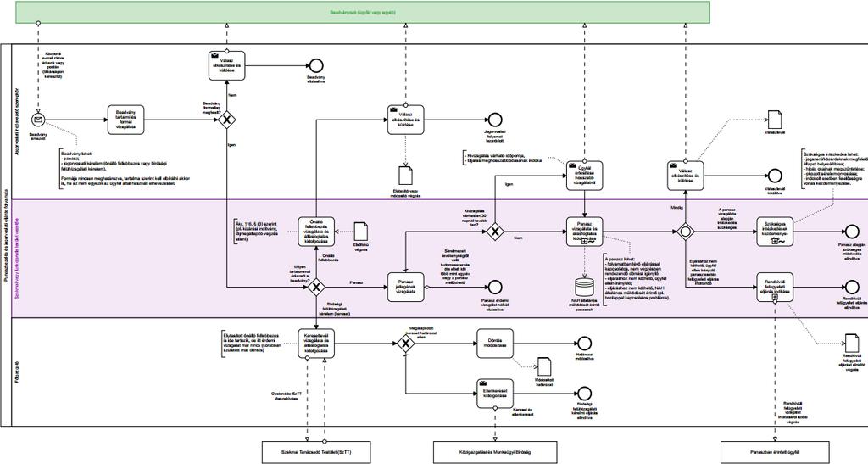
Task: Select the 'Kereset és ellenkereset' label
Action: (522, 412)
